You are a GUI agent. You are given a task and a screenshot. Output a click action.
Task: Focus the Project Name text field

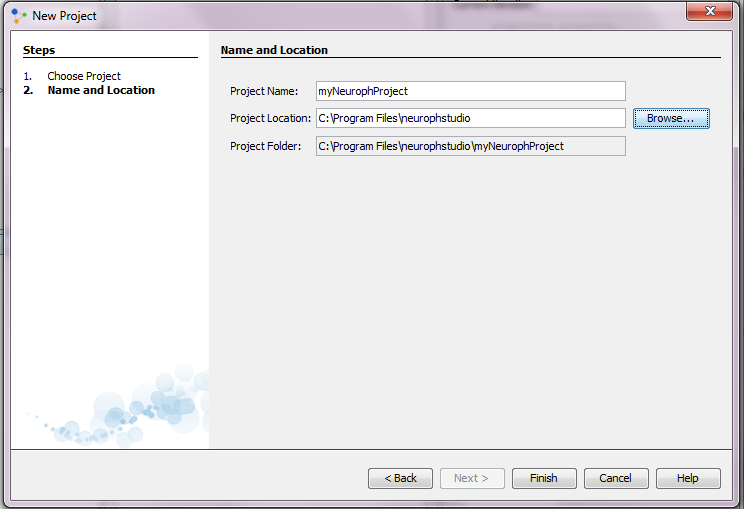(x=470, y=91)
